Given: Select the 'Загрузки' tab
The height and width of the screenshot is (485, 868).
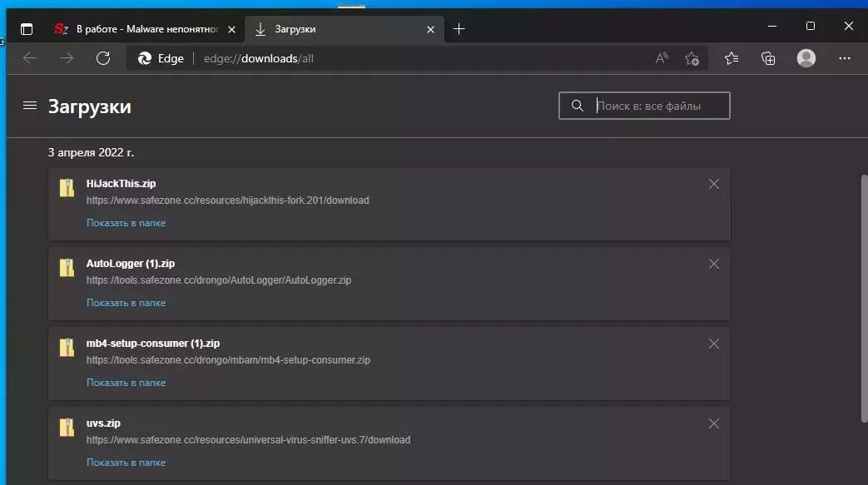Looking at the screenshot, I should coord(344,29).
